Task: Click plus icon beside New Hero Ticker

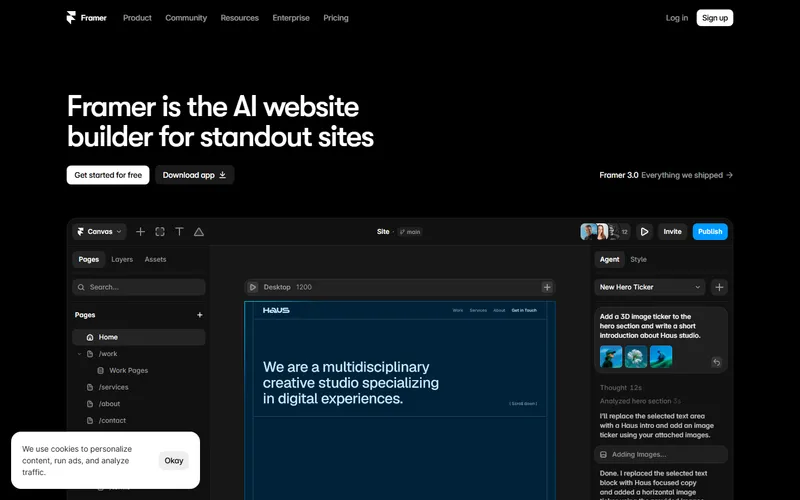Action: coord(719,287)
